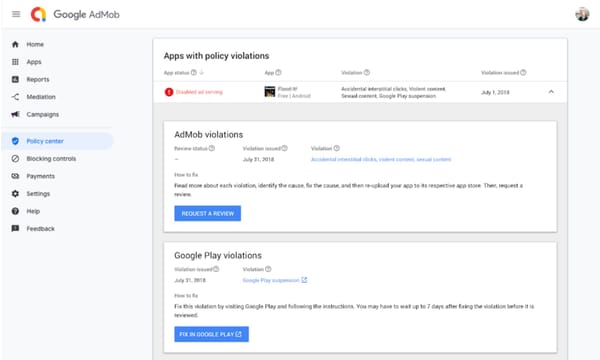Click the App status column help icon

pyautogui.click(x=194, y=73)
